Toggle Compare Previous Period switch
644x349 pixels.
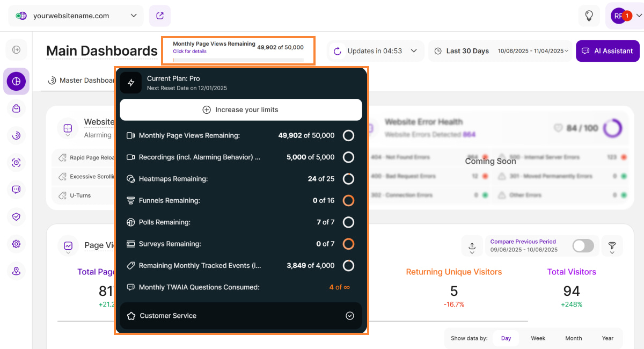point(583,246)
